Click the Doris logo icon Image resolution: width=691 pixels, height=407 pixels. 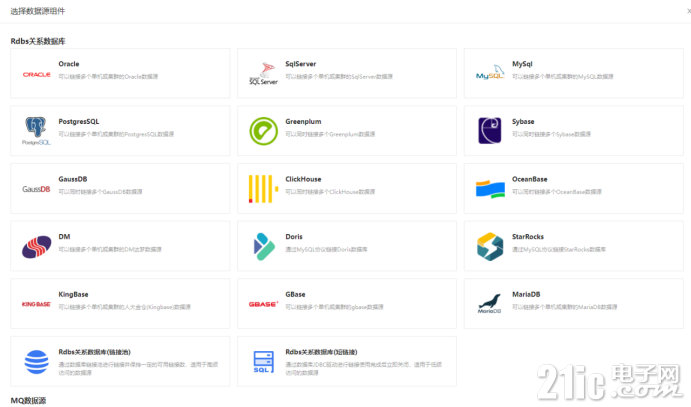[x=264, y=246]
